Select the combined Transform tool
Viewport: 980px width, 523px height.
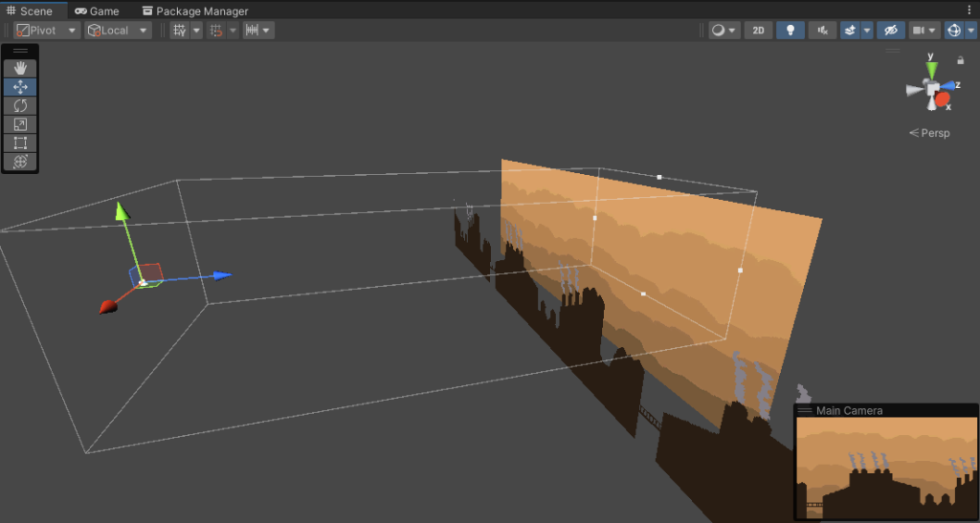pyautogui.click(x=20, y=162)
